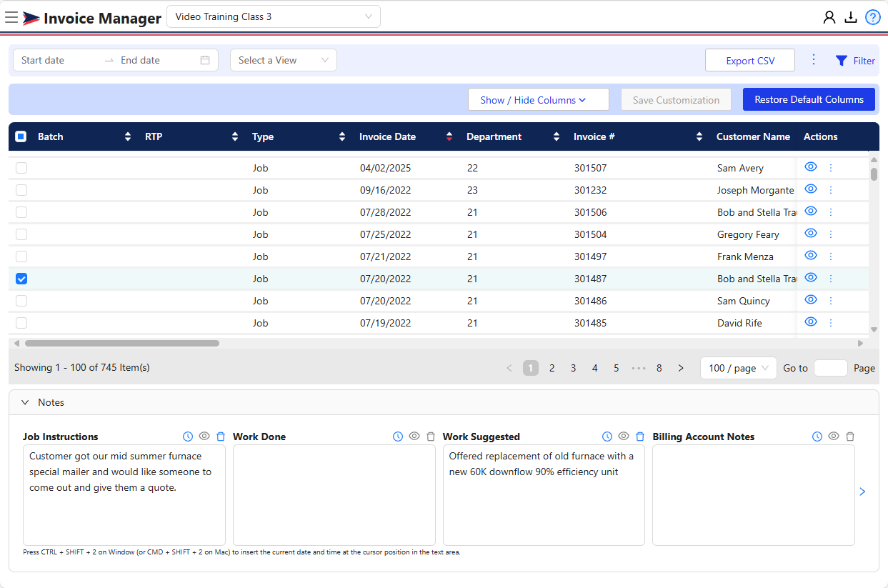Delete the Job Instructions note
This screenshot has height=588, width=888.
click(221, 437)
